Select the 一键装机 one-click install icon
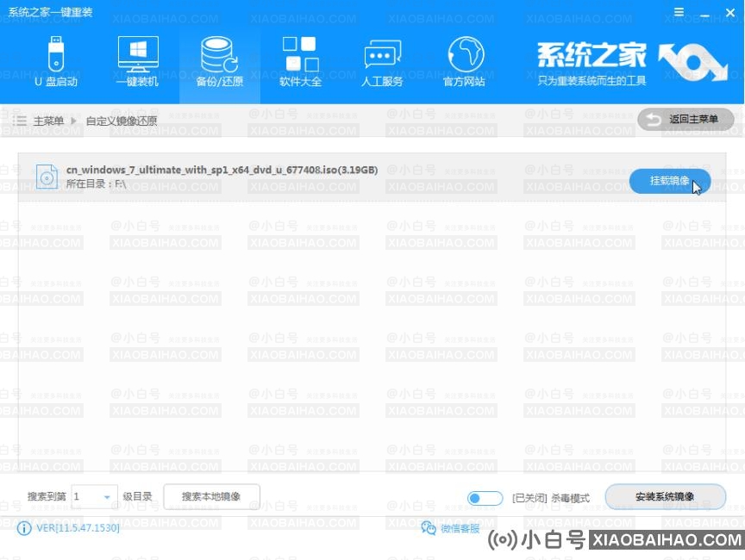This screenshot has width=745, height=560. pos(138,62)
